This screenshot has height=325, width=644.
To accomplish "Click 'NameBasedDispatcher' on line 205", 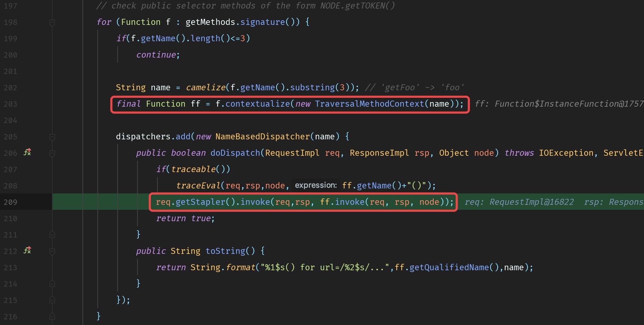I will pos(263,137).
